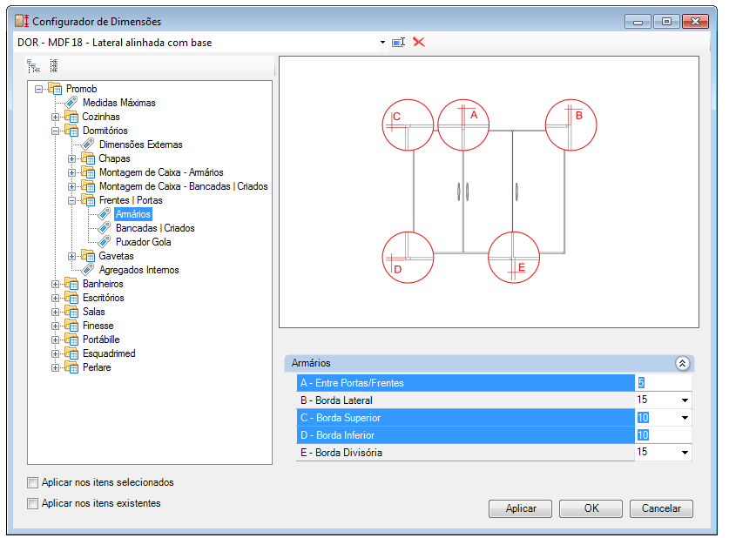Collapse the Dormitórios folder
756x538 pixels.
[x=55, y=131]
